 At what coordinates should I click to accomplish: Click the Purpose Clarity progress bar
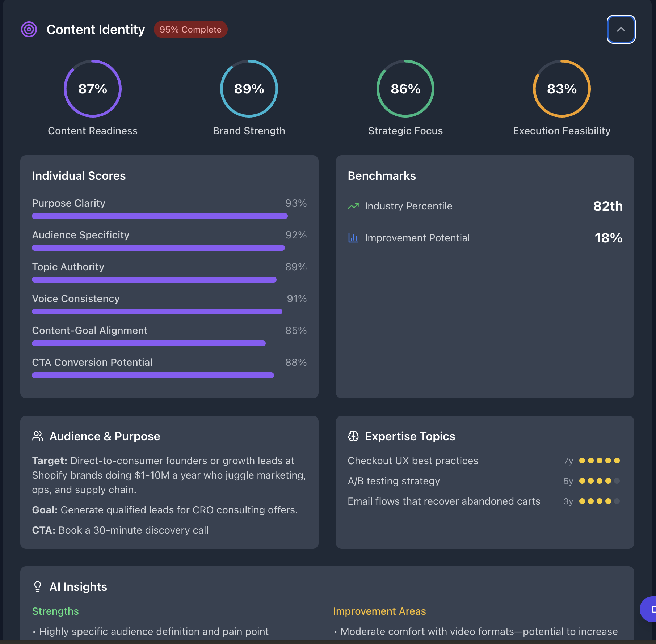pos(159,216)
